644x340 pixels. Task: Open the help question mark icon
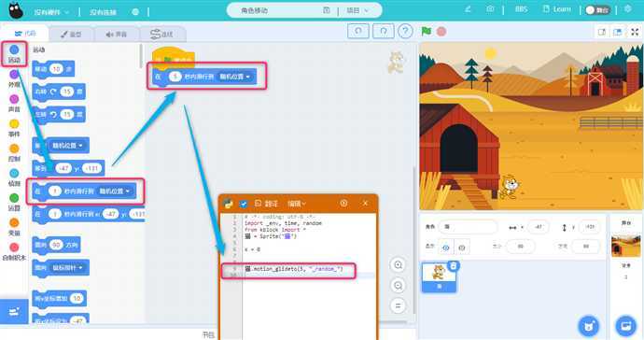pyautogui.click(x=405, y=31)
